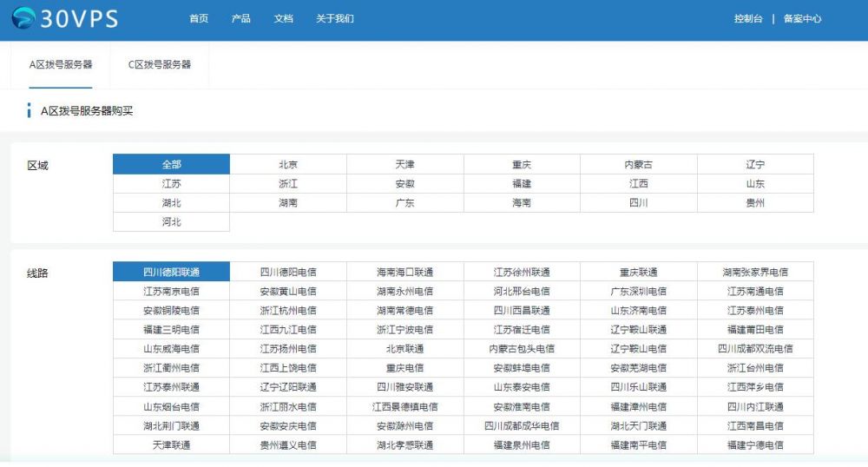Filter regions by 北京
Image resolution: width=868 pixels, height=467 pixels.
click(288, 164)
